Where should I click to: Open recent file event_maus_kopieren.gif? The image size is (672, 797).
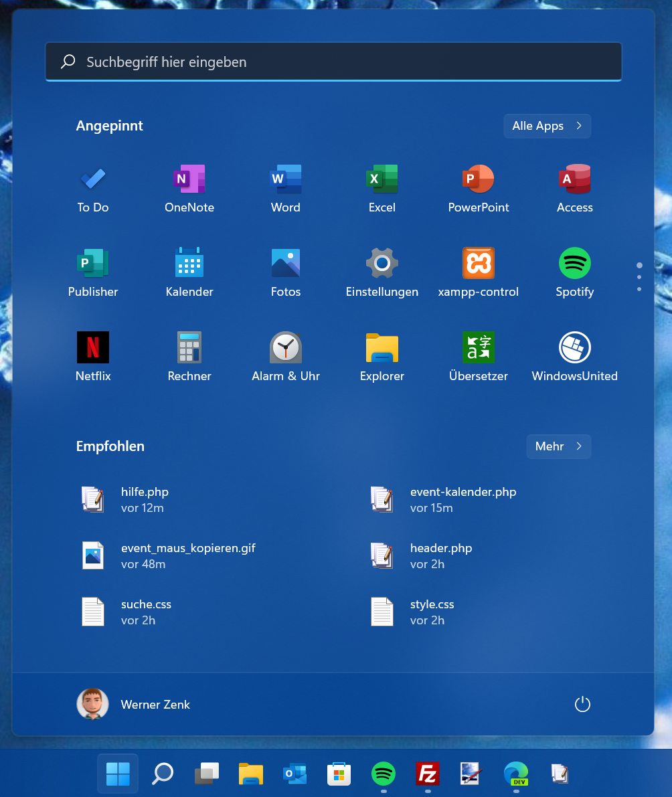coord(187,555)
